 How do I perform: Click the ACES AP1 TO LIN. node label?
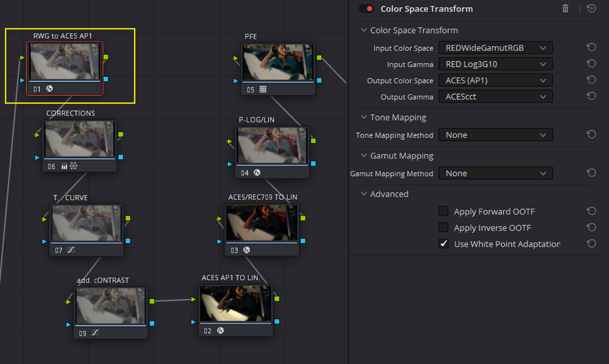pos(231,278)
